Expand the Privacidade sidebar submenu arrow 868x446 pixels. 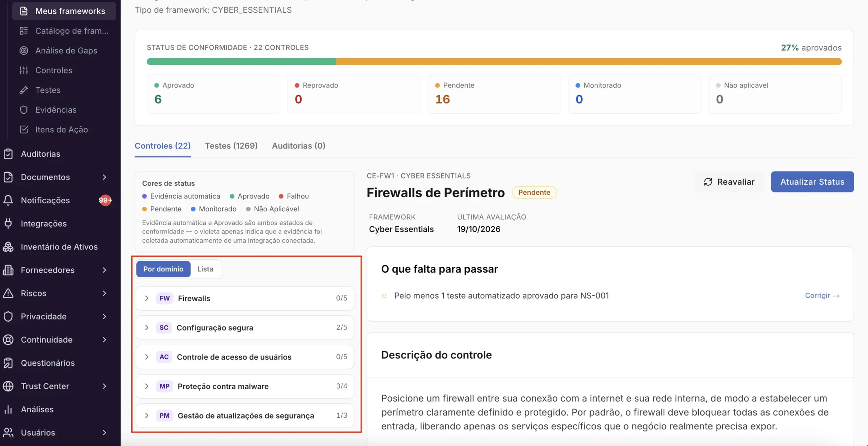(104, 316)
